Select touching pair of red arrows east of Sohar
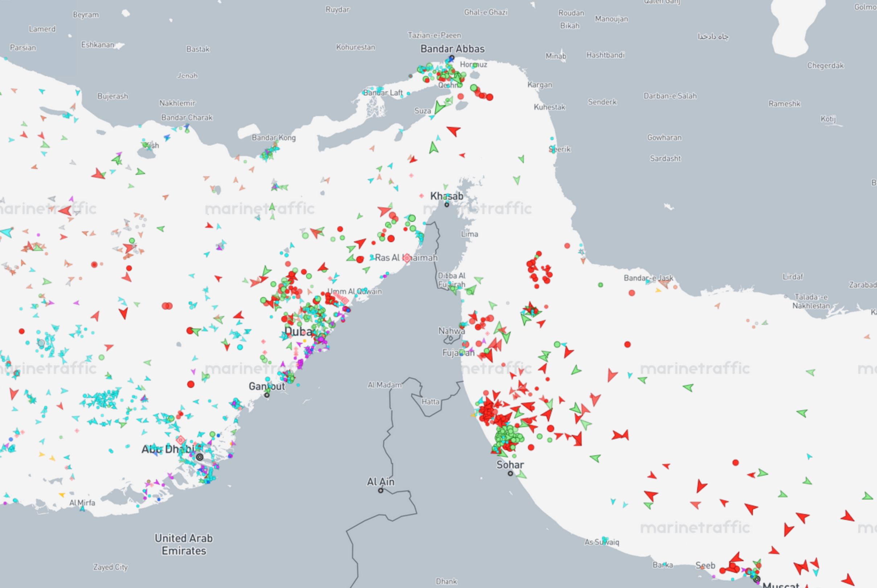This screenshot has width=877, height=588. point(621,435)
